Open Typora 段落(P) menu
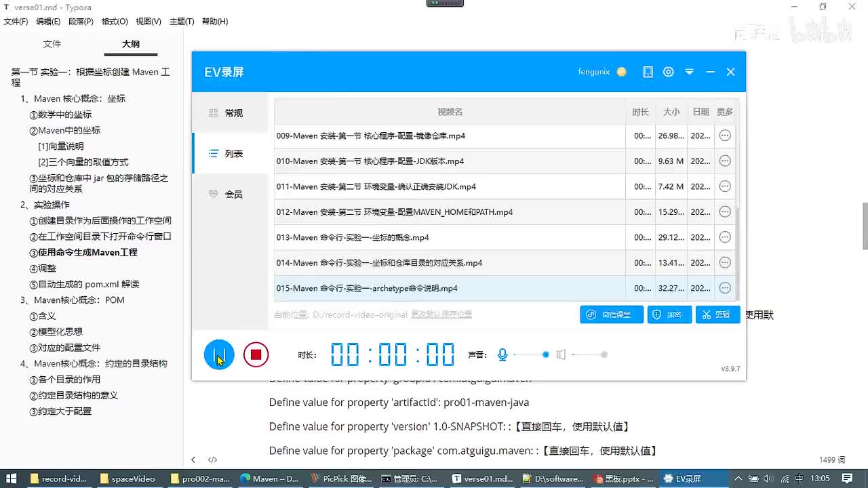The width and height of the screenshot is (868, 488). pyautogui.click(x=81, y=22)
